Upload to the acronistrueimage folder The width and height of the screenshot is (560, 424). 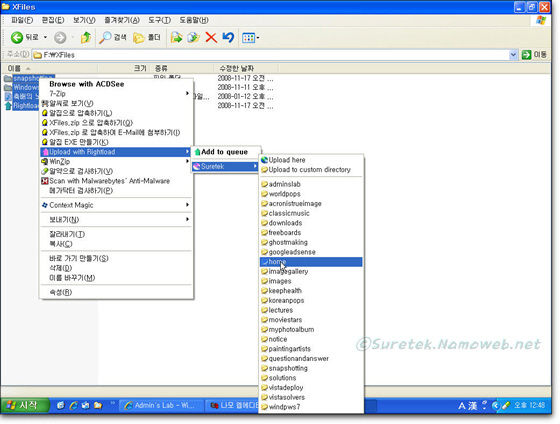click(311, 203)
